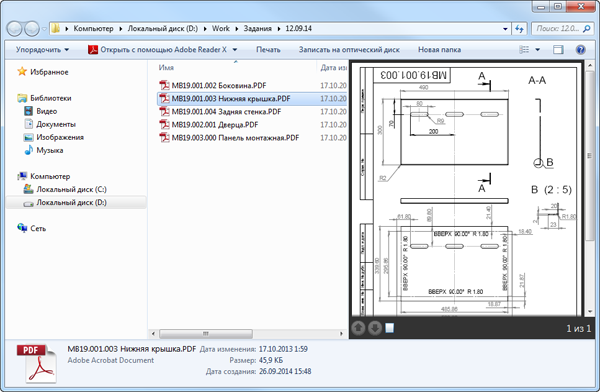Click the PDF icon of Дверца.PDF

164,124
